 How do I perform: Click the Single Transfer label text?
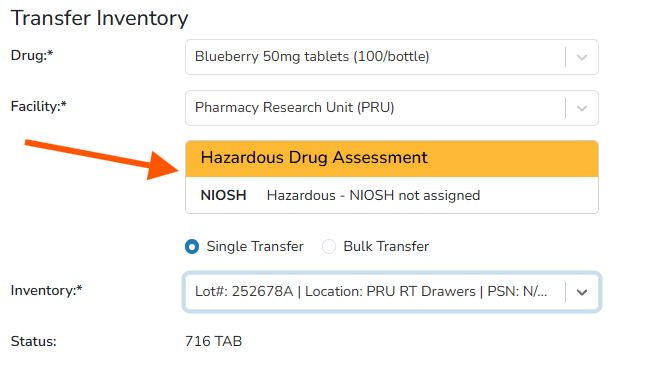[x=255, y=246]
